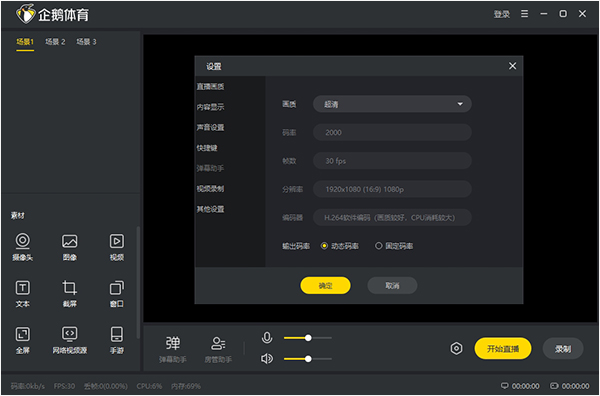Open 视频录制 settings section
600x396 pixels.
210,189
